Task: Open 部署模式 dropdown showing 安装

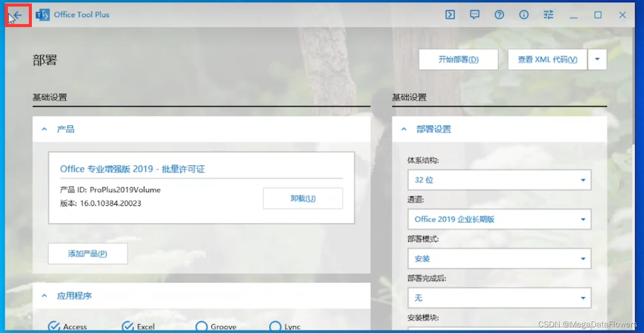Action: [x=499, y=259]
